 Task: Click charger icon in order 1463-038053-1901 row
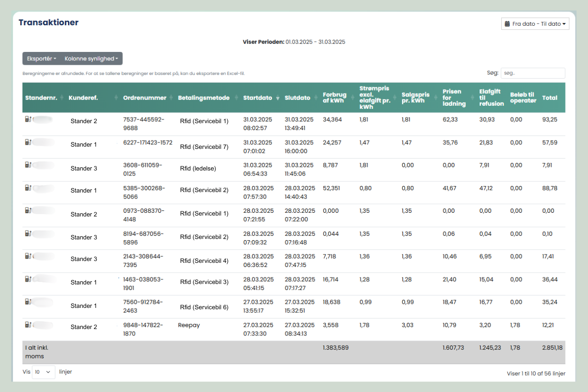pos(28,279)
